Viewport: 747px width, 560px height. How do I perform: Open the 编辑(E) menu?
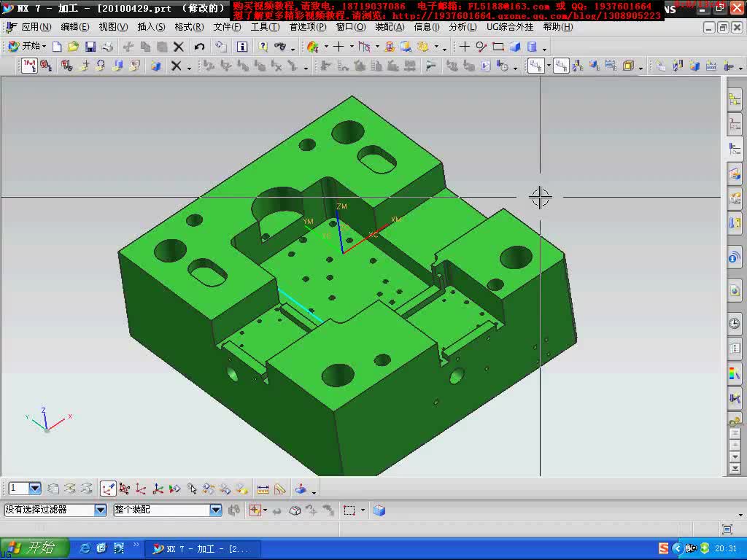click(x=75, y=27)
